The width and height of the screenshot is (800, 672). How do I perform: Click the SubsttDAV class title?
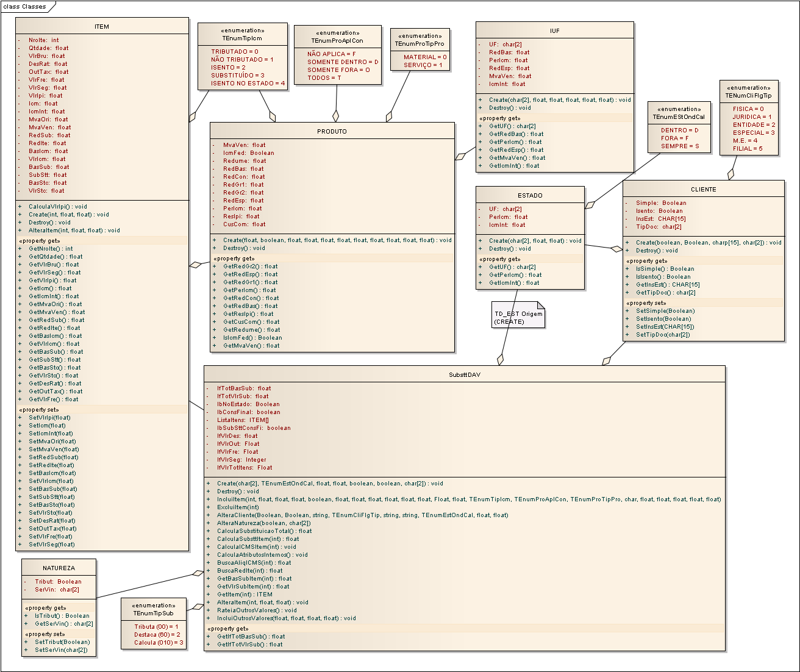click(465, 375)
